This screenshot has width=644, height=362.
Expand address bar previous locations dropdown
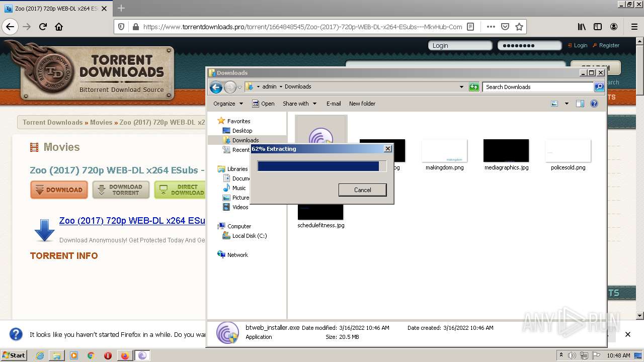tap(461, 86)
